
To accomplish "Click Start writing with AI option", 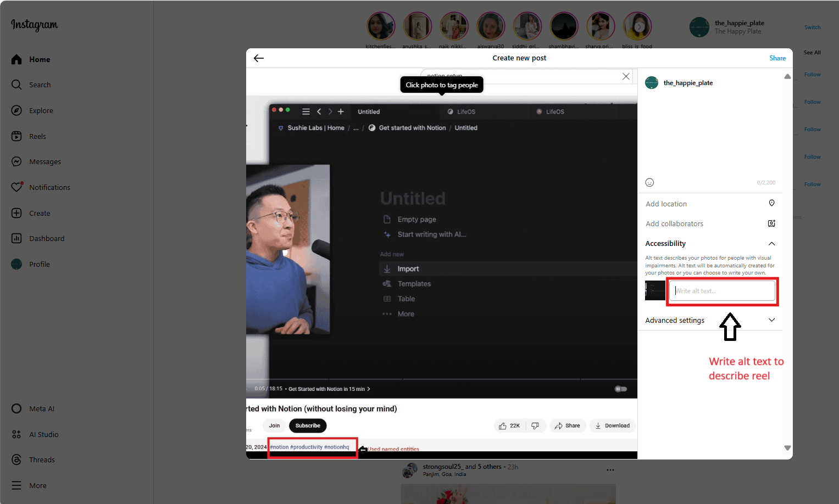I will (431, 234).
